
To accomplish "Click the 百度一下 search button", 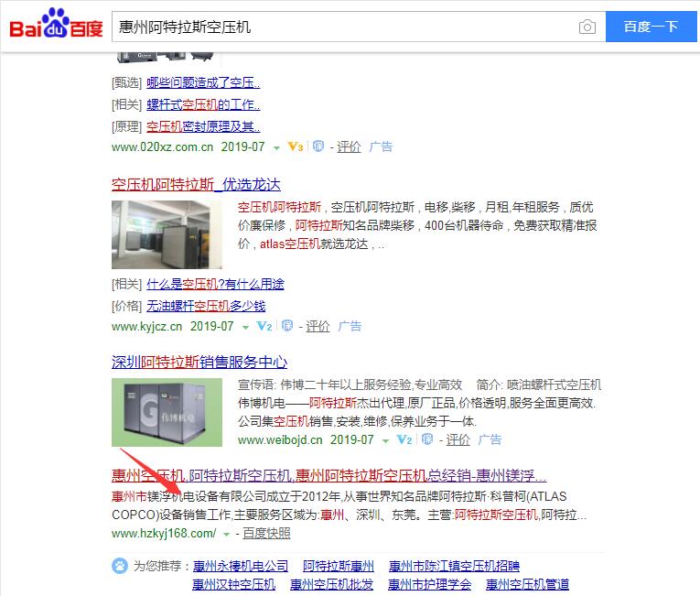I will coord(651,27).
